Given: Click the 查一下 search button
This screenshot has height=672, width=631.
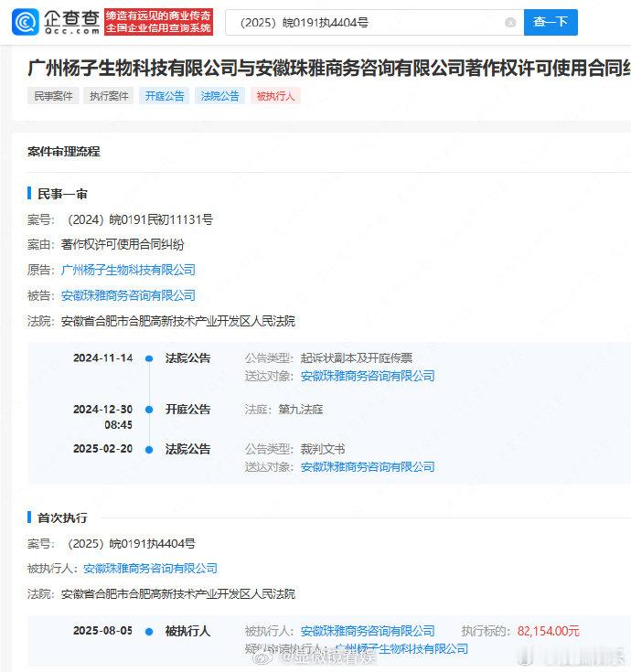Looking at the screenshot, I should coord(551,22).
